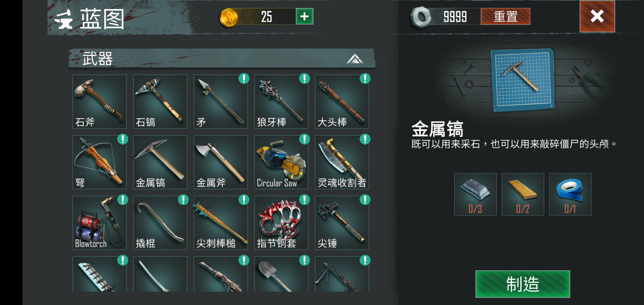Open the Circular Saw blueprint

tap(281, 162)
